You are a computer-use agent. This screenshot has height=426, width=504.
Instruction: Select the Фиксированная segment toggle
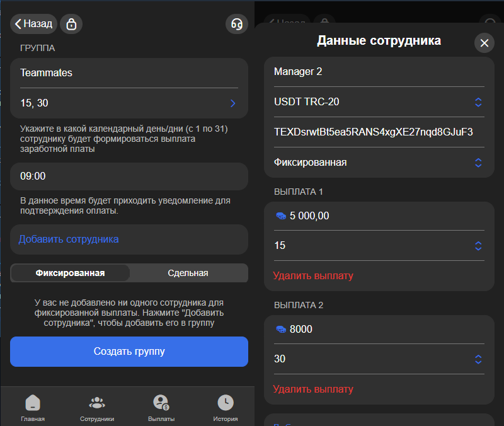click(71, 273)
